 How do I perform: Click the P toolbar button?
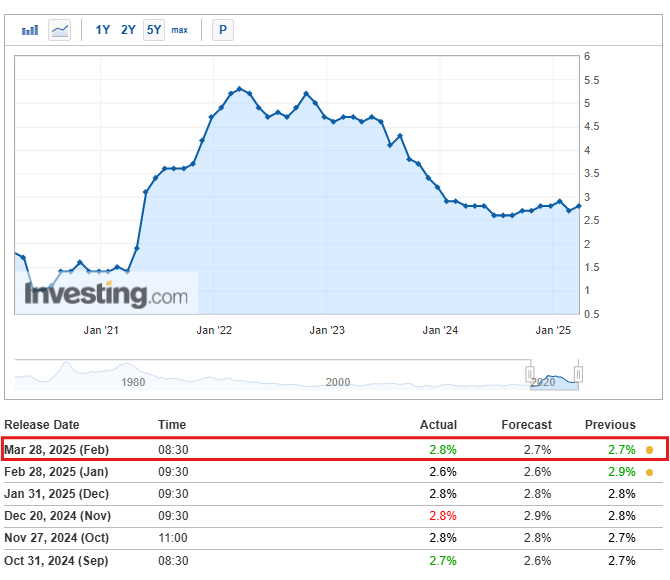pyautogui.click(x=223, y=30)
